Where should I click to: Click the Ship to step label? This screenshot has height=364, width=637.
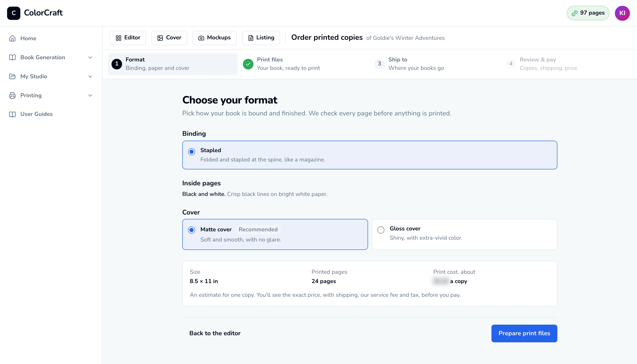click(398, 59)
